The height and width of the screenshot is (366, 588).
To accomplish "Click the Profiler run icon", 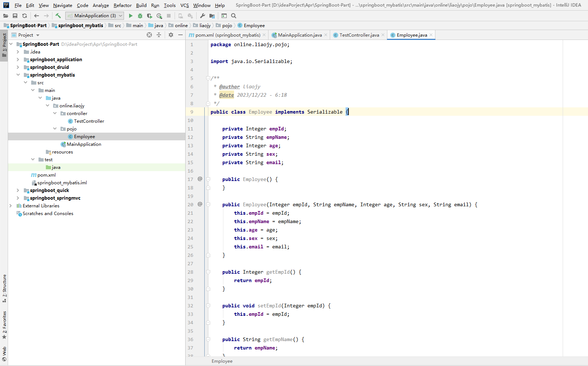I will (159, 16).
